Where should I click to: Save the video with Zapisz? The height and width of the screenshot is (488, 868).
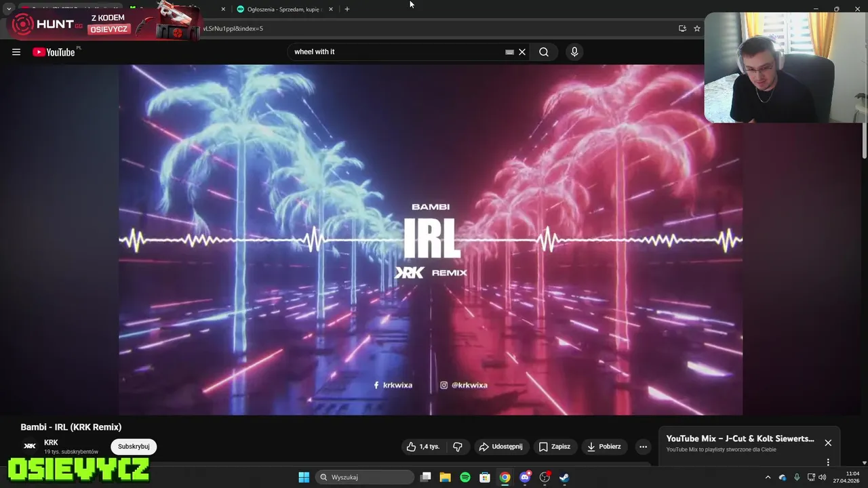pos(555,447)
